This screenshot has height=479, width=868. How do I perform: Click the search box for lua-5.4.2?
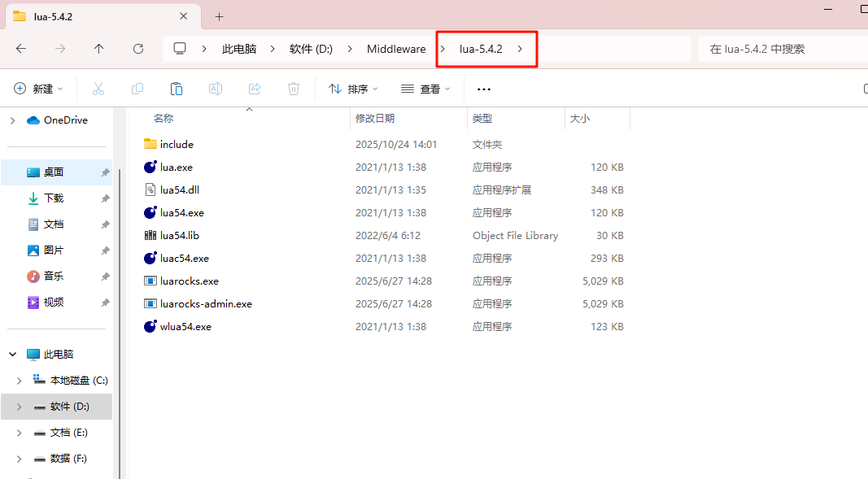781,49
